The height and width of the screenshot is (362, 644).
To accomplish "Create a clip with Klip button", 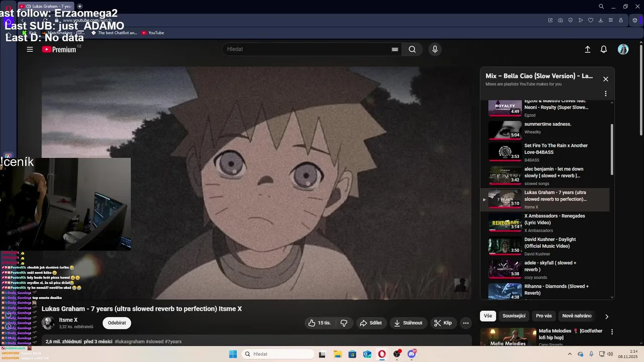I will 443,323.
